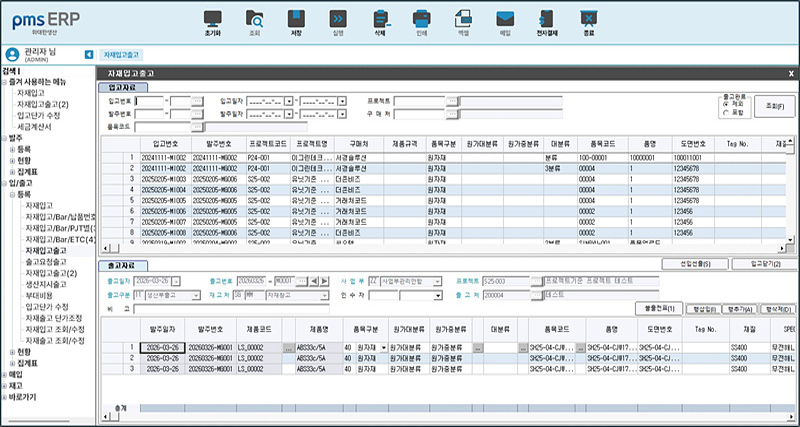Image resolution: width=800 pixels, height=427 pixels.
Task: Click the 초기화 reset icon in toolbar
Action: click(212, 19)
